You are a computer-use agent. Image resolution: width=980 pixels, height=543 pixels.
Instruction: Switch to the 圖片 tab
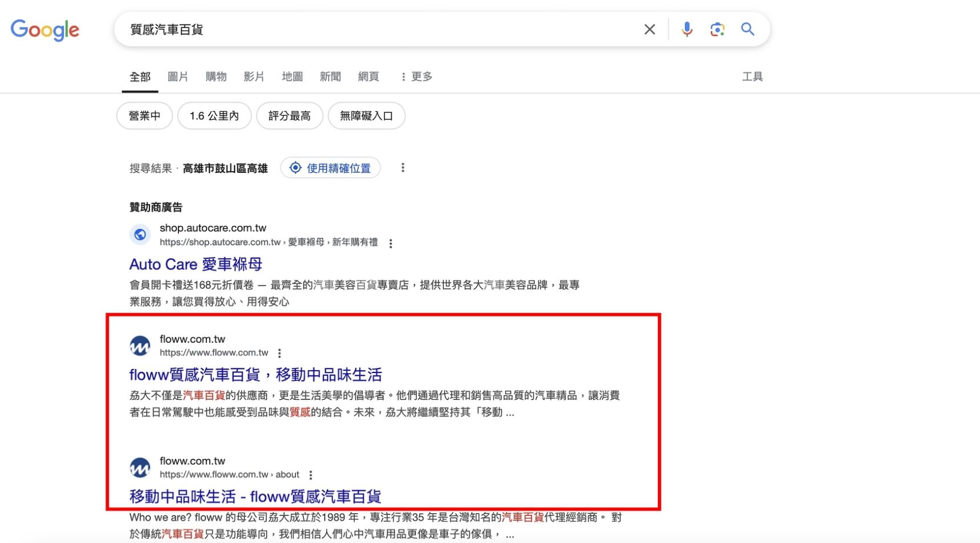point(178,76)
